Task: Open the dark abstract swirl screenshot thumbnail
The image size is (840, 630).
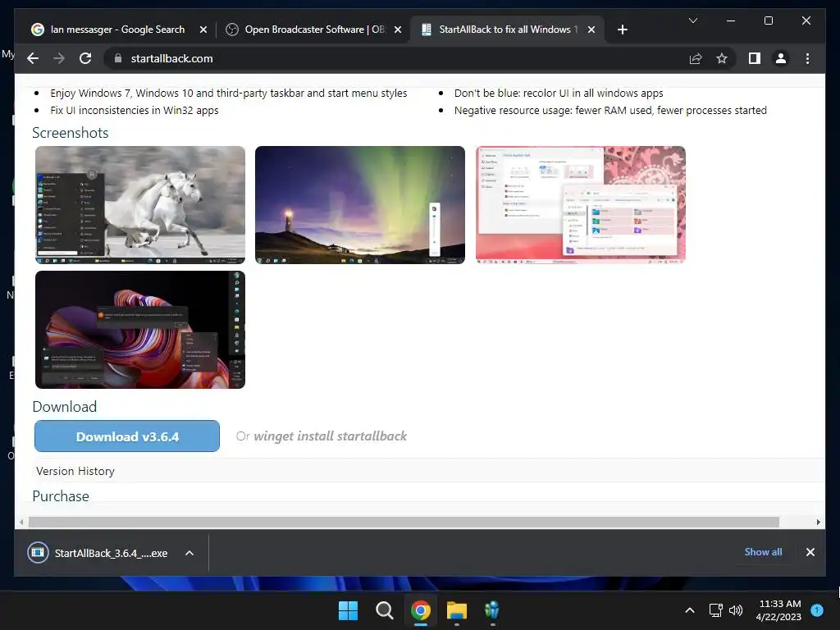Action: click(x=140, y=330)
